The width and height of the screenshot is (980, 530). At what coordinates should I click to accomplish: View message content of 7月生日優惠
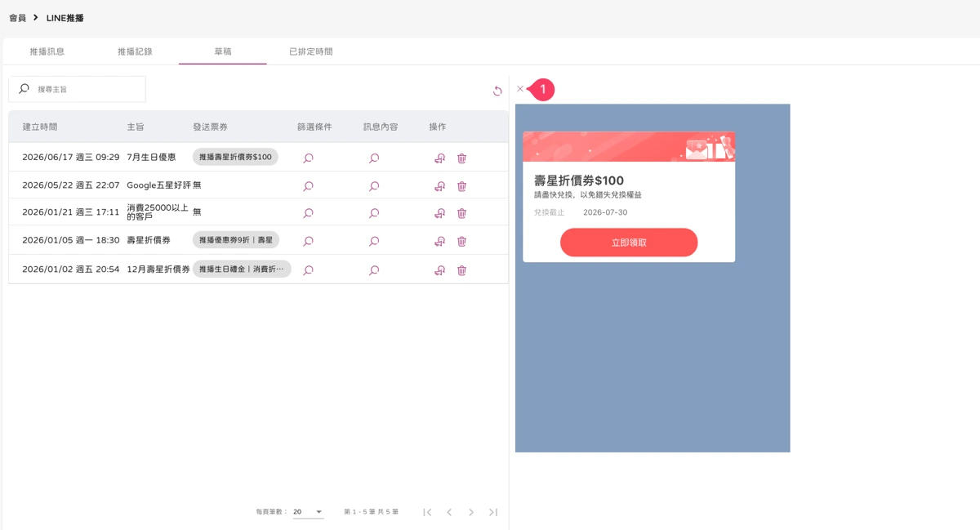374,158
